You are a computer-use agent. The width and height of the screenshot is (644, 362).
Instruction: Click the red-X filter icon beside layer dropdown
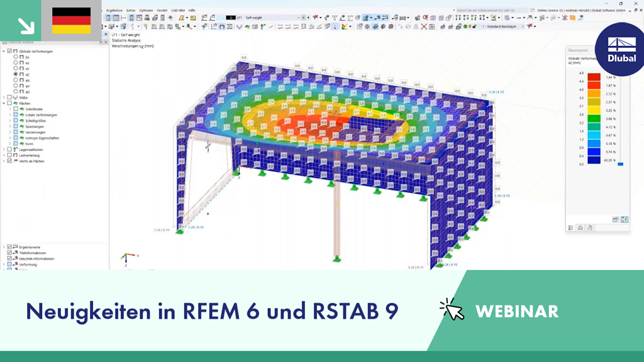[530, 26]
